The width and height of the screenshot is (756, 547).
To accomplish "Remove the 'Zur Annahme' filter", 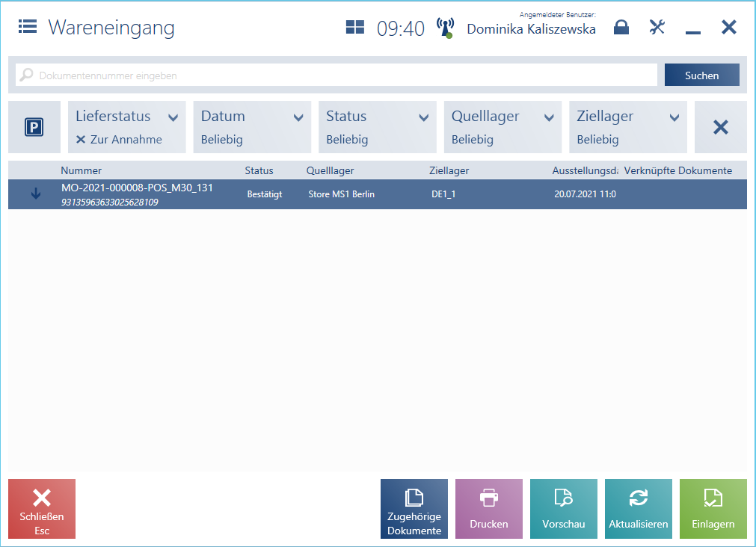I will (81, 140).
